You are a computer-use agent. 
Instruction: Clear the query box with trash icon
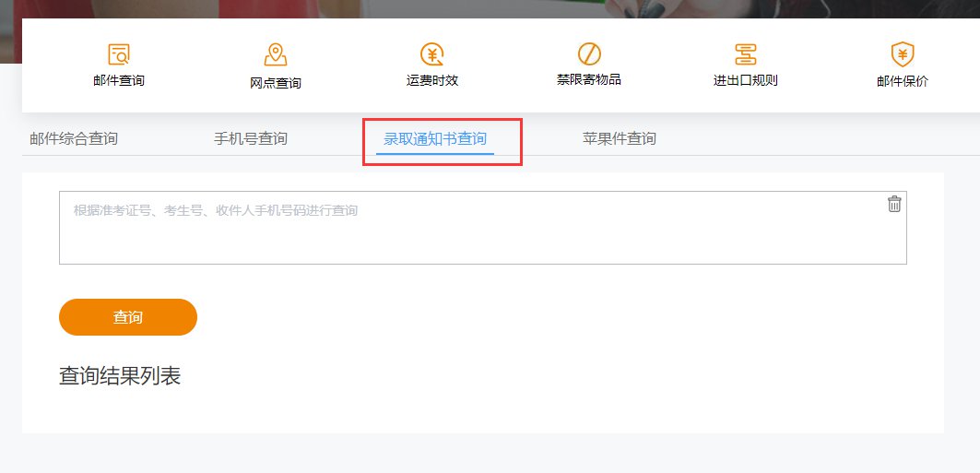(894, 204)
